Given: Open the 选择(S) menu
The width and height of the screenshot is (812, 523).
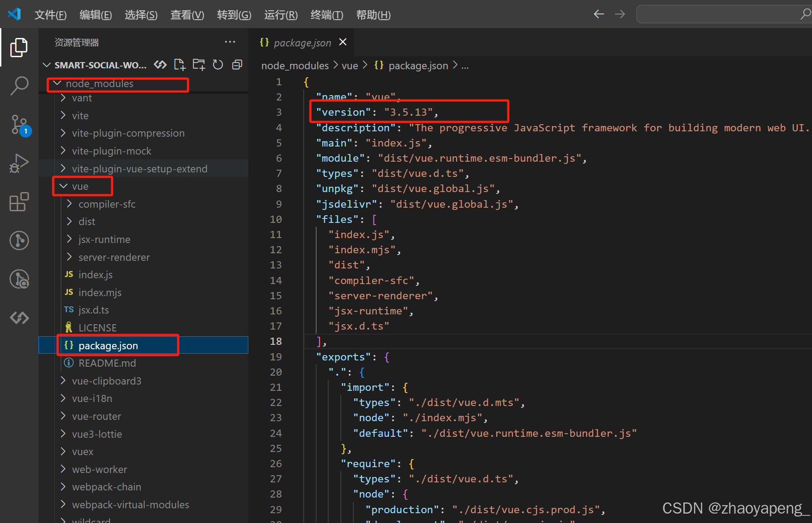Looking at the screenshot, I should pyautogui.click(x=141, y=15).
